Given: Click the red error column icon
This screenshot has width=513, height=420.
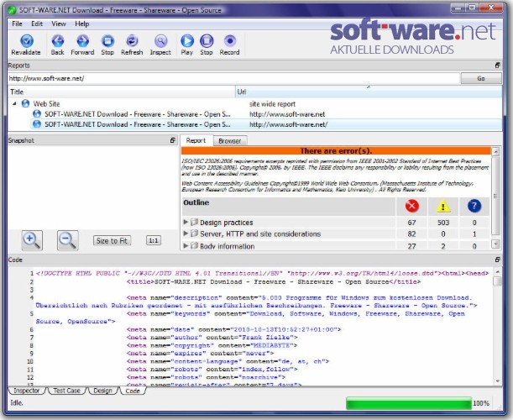Looking at the screenshot, I should click(x=411, y=206).
